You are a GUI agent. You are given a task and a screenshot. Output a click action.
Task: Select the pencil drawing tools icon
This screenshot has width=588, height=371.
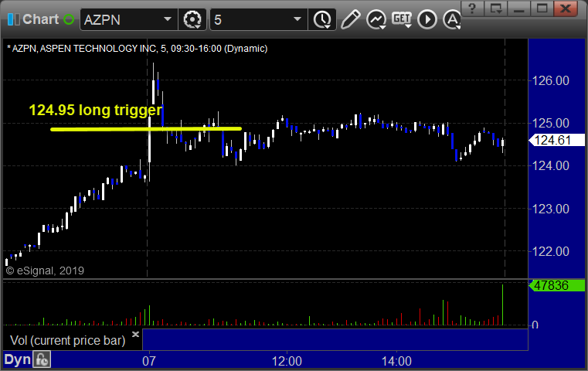pos(350,19)
